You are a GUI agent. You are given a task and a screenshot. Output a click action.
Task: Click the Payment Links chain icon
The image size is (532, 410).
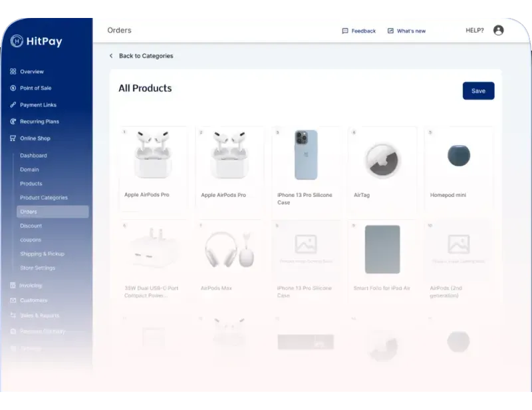coord(13,104)
